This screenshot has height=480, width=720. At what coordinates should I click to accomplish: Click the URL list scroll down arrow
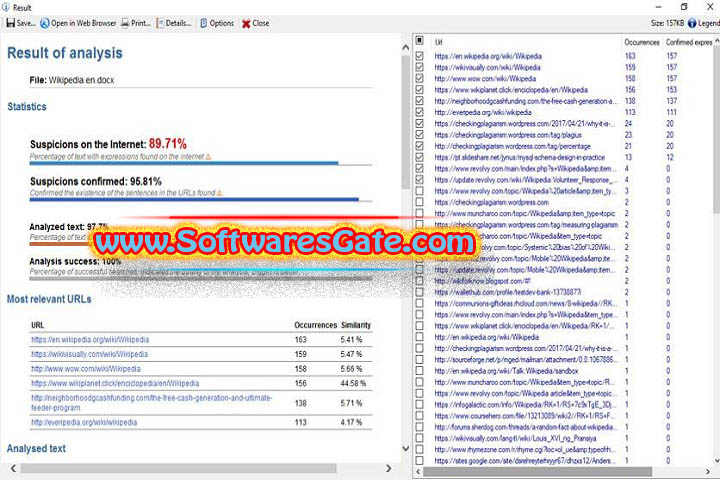(717, 461)
